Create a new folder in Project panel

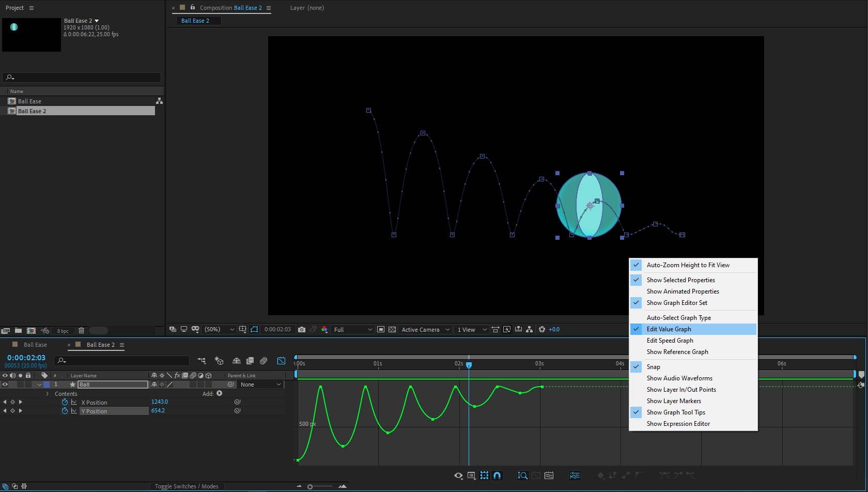[x=18, y=331]
